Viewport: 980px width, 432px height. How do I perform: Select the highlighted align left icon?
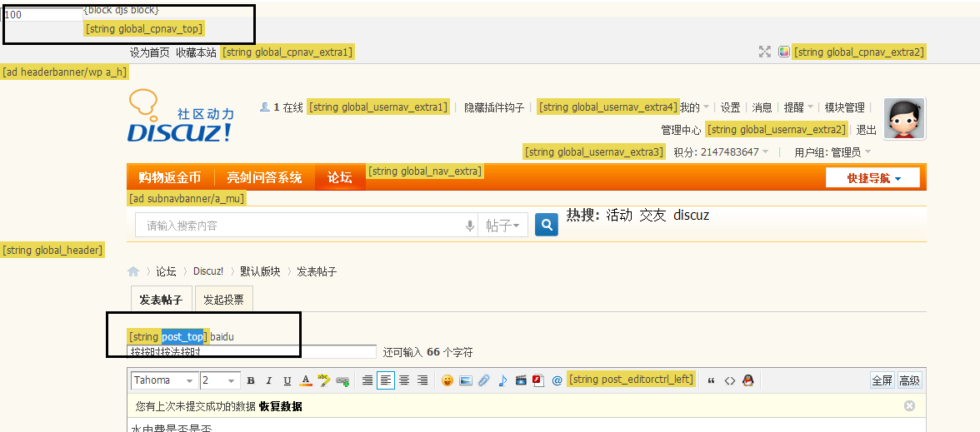[x=386, y=380]
